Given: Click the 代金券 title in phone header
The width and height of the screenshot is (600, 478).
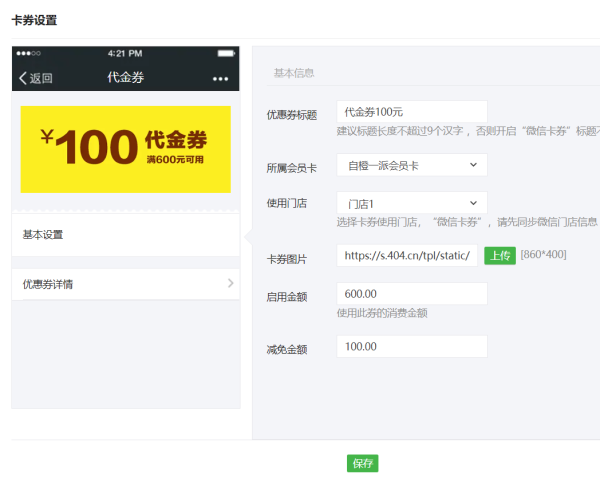Looking at the screenshot, I should 126,77.
